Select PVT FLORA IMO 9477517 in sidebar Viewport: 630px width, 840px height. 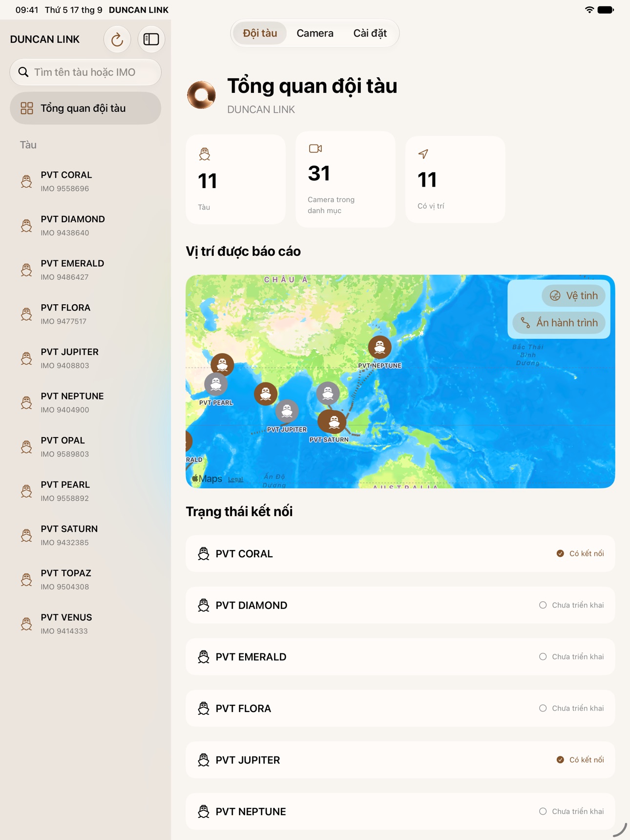click(85, 314)
